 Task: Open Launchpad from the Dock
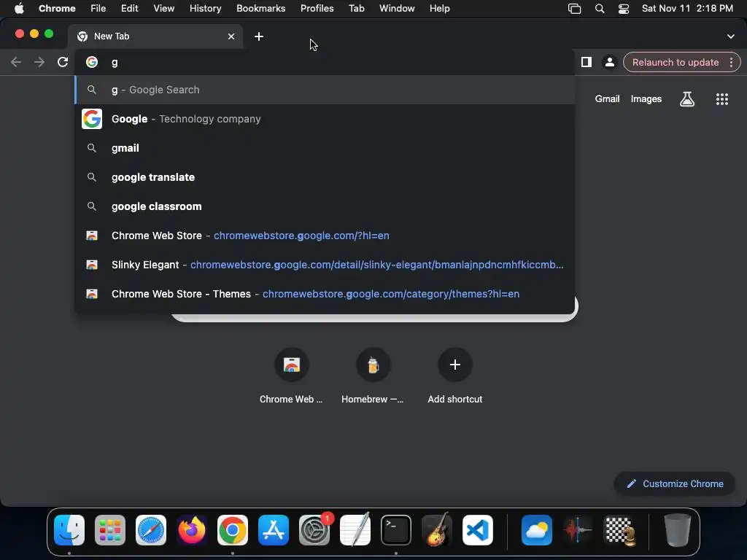click(110, 529)
